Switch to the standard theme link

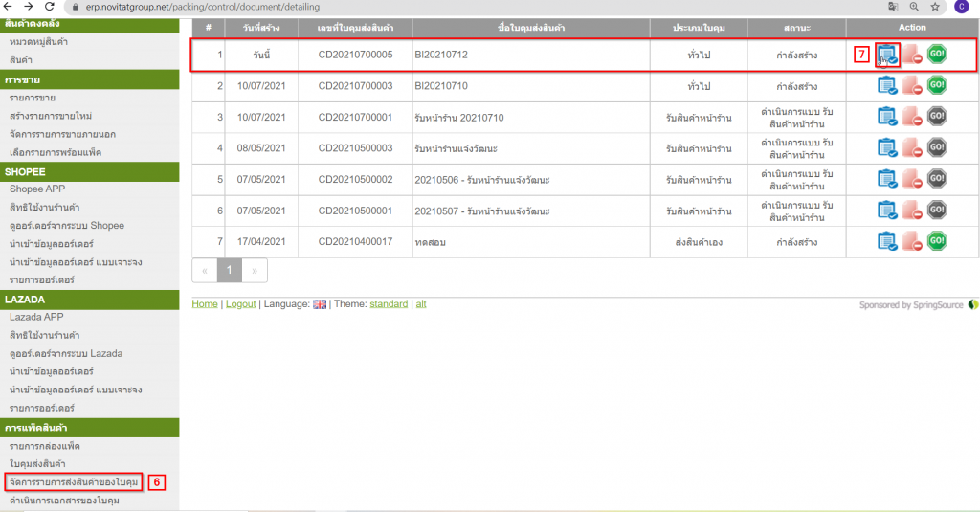389,303
